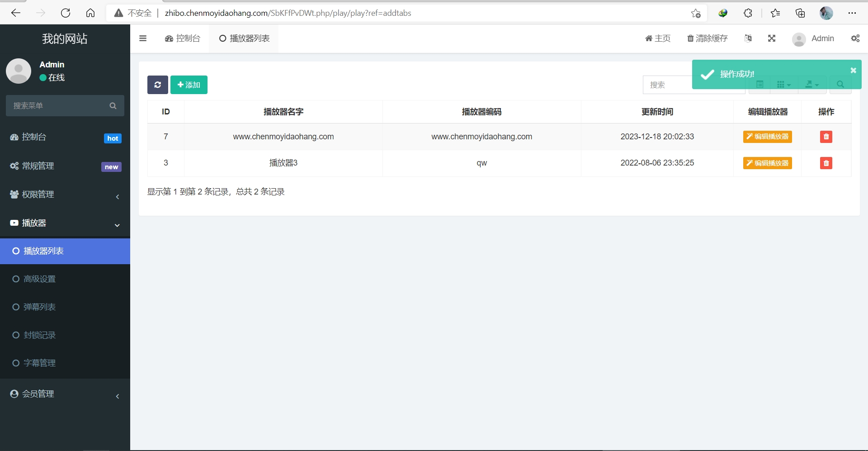The width and height of the screenshot is (868, 451).
Task: Expand the 会员管理 menu
Action: [x=65, y=394]
